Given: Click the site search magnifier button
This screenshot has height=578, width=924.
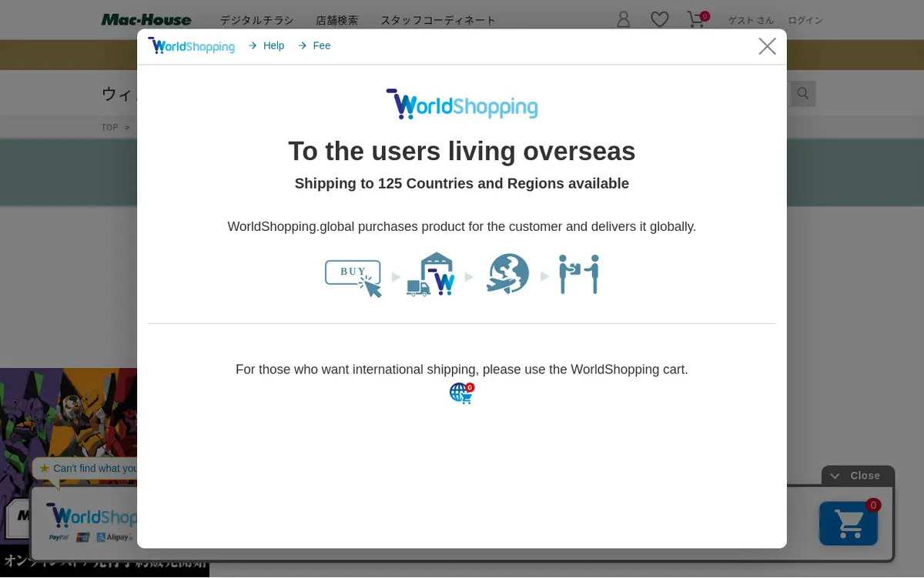Looking at the screenshot, I should [x=803, y=94].
